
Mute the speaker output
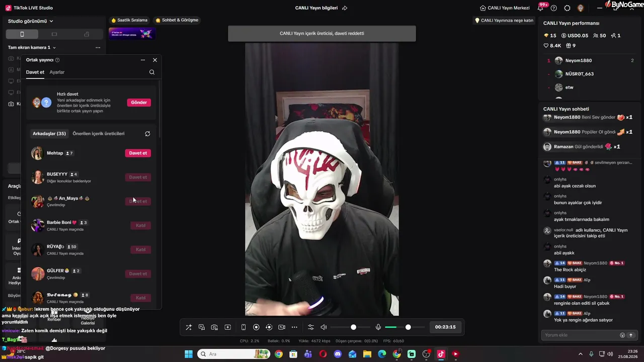[x=324, y=327]
